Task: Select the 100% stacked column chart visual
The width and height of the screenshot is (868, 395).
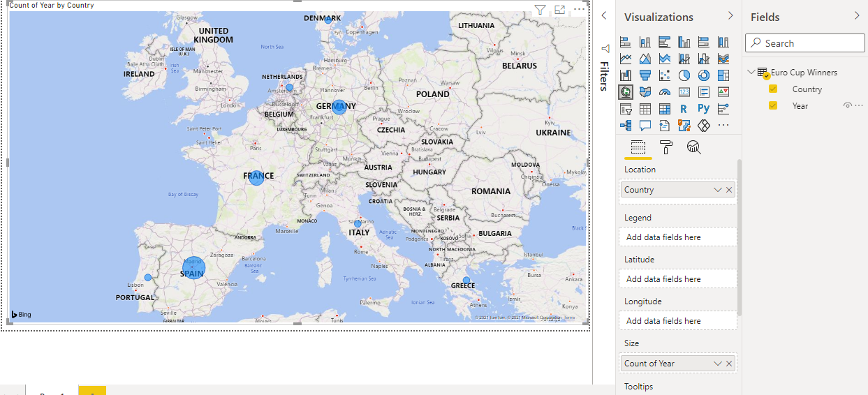Action: (x=723, y=42)
